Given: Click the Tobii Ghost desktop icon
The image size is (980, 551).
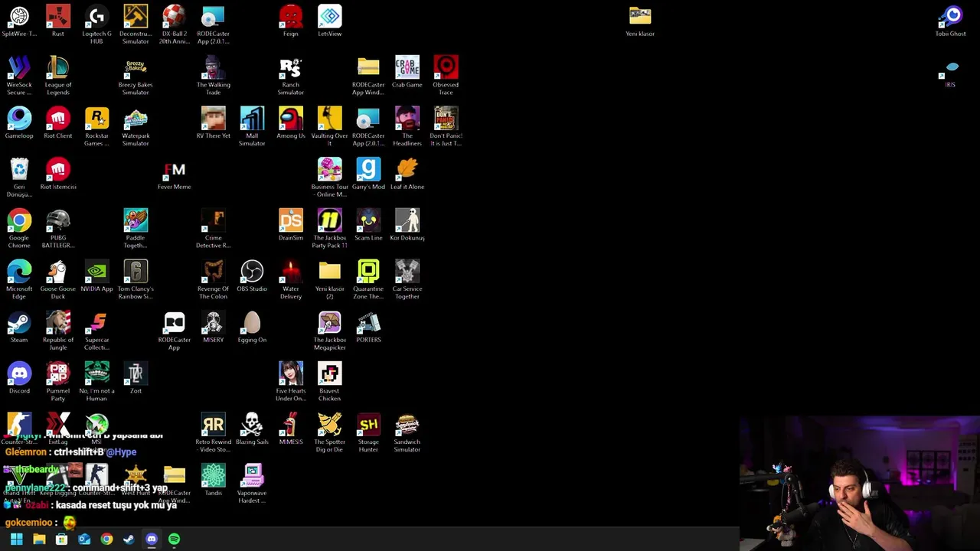Looking at the screenshot, I should tap(951, 21).
